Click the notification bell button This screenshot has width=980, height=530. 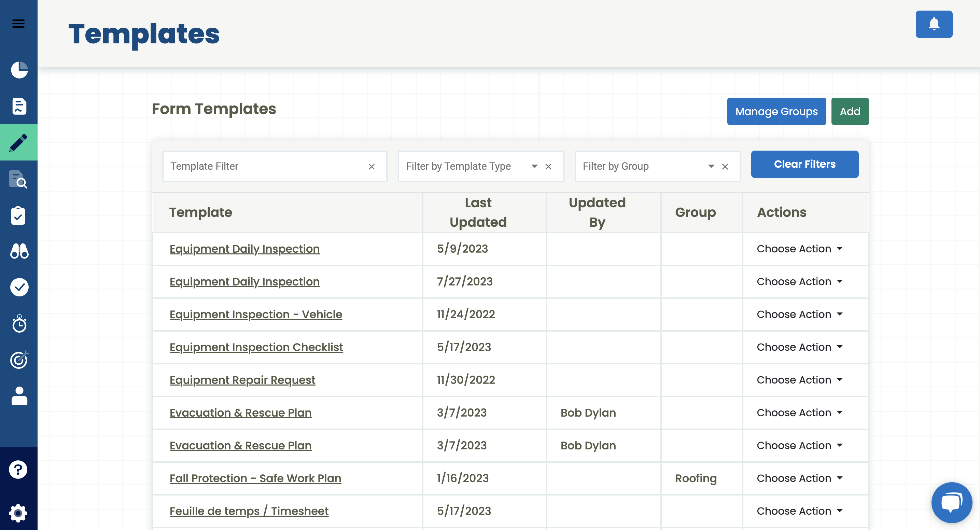934,24
